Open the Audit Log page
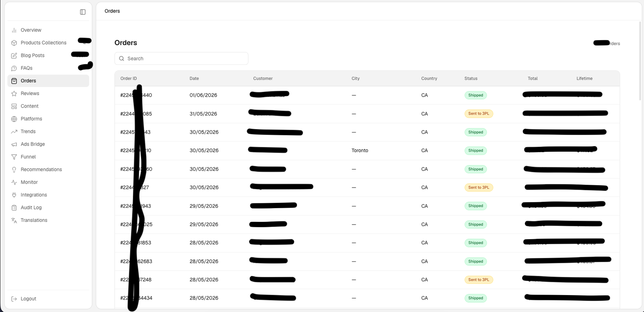The width and height of the screenshot is (644, 312). 48,208
